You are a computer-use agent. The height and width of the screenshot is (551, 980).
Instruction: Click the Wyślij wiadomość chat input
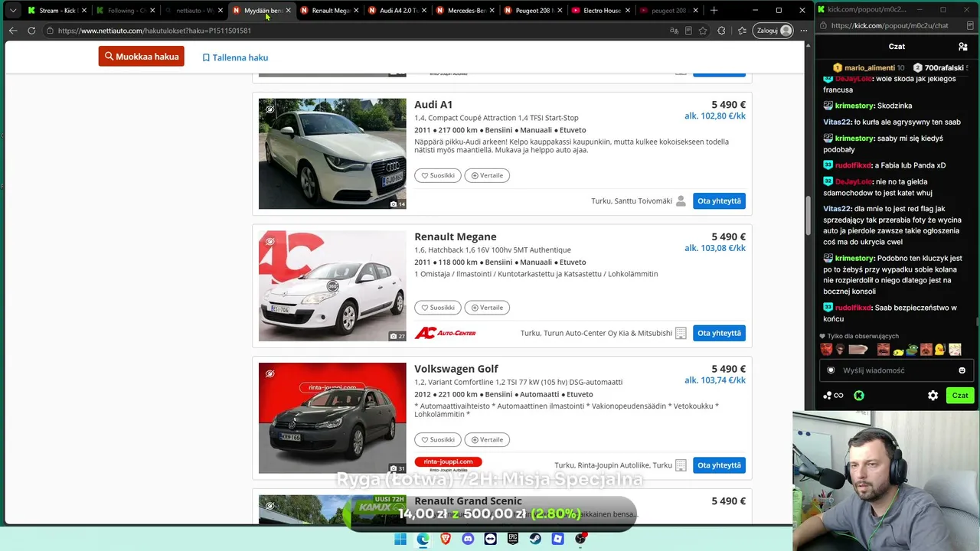click(897, 370)
